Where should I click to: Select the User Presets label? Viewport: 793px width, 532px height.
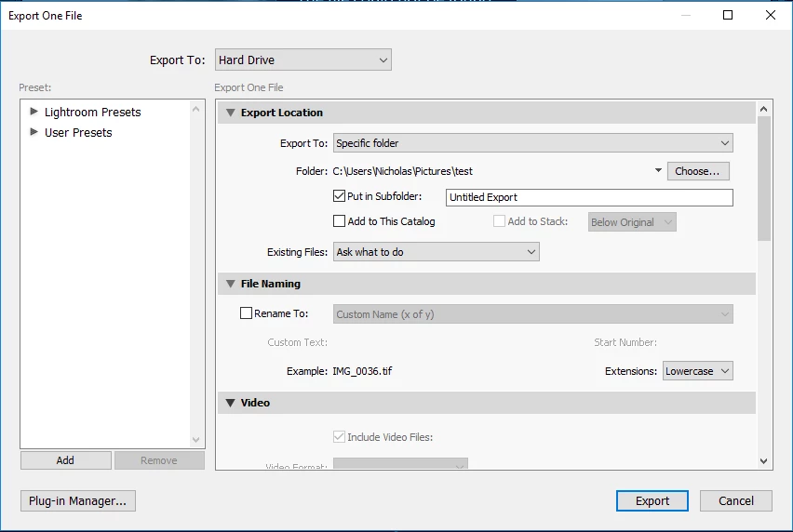point(78,132)
